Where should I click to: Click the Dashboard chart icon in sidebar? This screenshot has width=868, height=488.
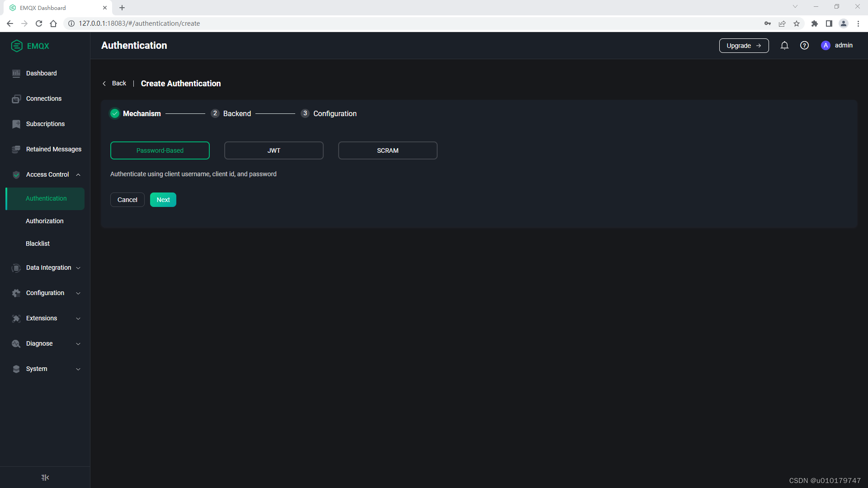(16, 74)
